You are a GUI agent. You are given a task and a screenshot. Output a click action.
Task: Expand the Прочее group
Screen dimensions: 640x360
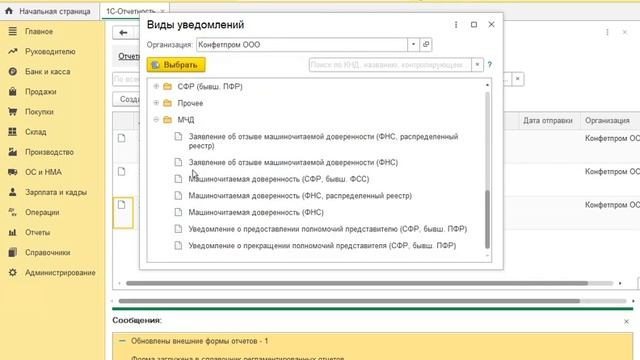[x=156, y=103]
